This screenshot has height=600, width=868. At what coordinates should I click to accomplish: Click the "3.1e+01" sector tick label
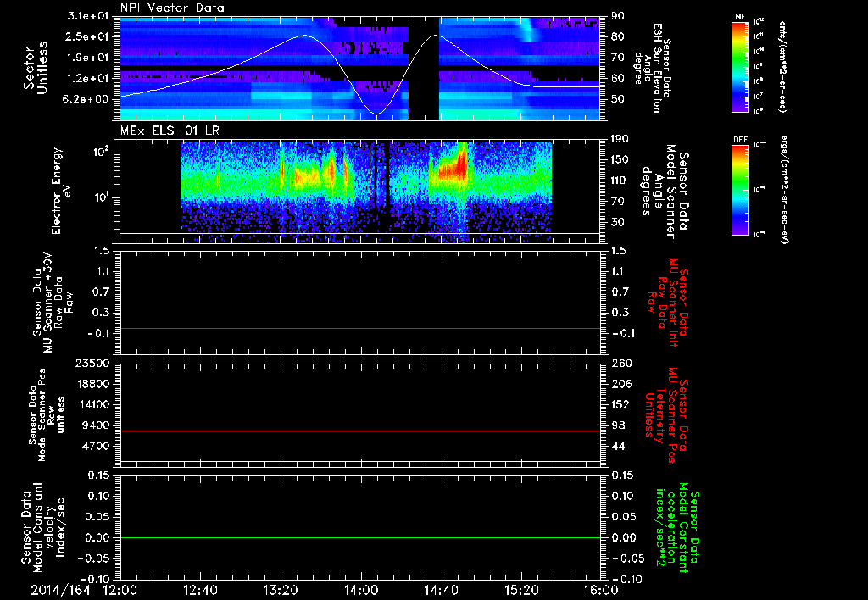[88, 16]
